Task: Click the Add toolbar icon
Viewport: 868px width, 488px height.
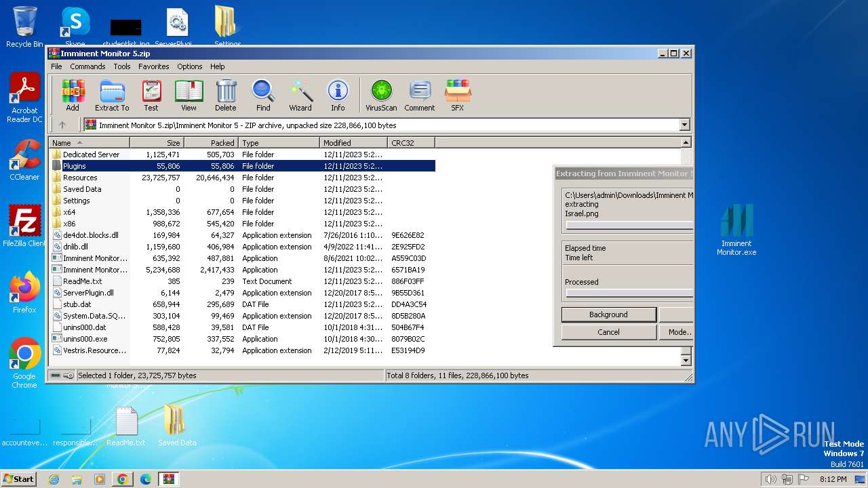Action: pos(73,95)
